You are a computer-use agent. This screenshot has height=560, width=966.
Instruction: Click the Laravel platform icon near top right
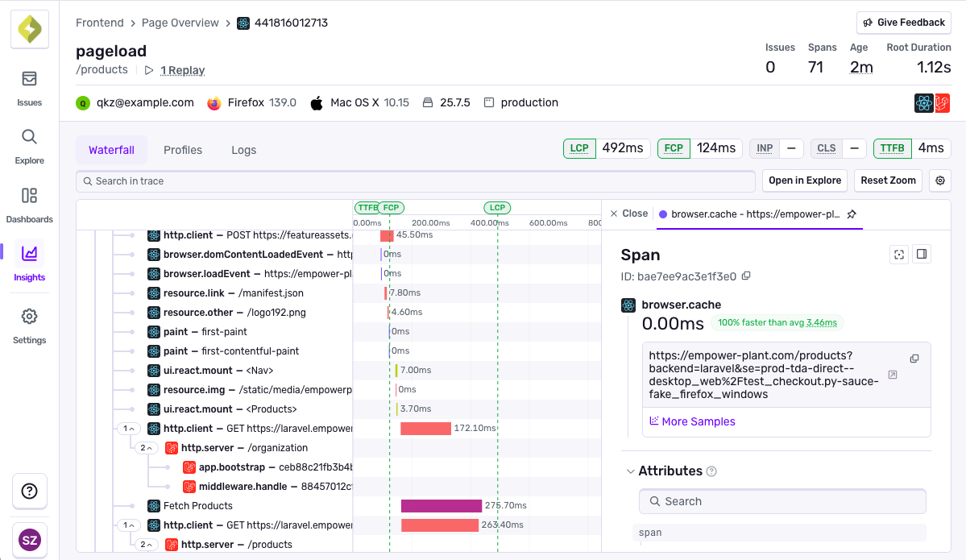[x=942, y=102]
